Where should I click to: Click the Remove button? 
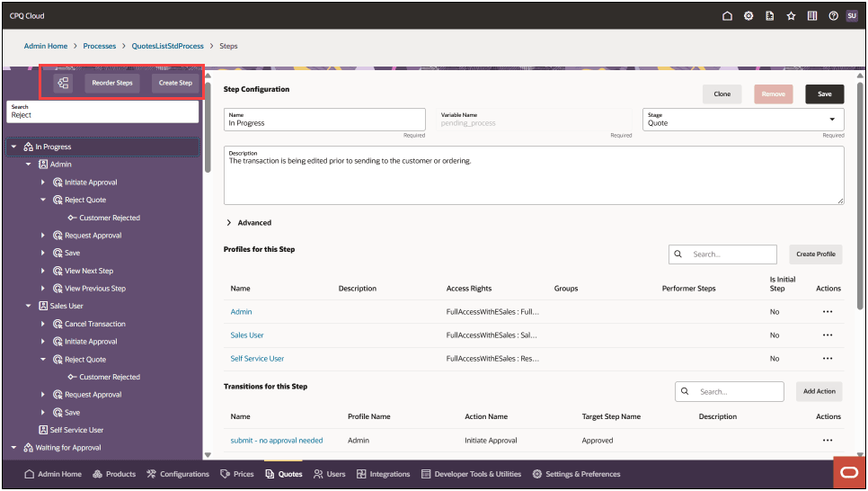[774, 94]
